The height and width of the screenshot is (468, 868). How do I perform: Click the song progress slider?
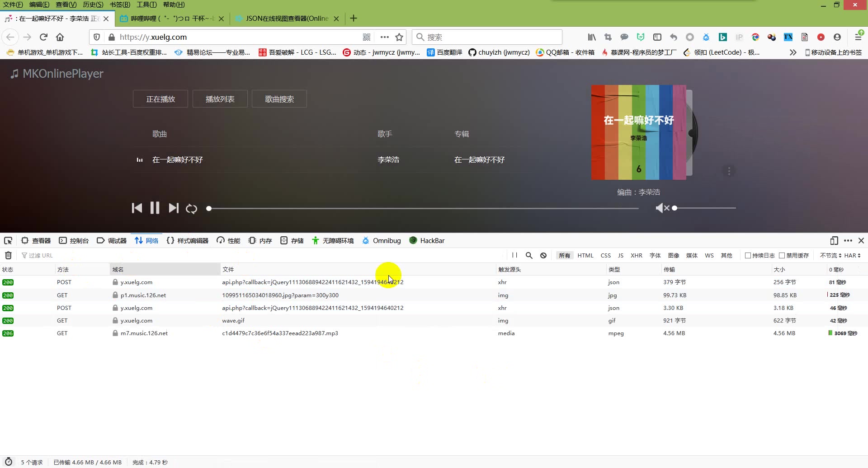point(423,208)
